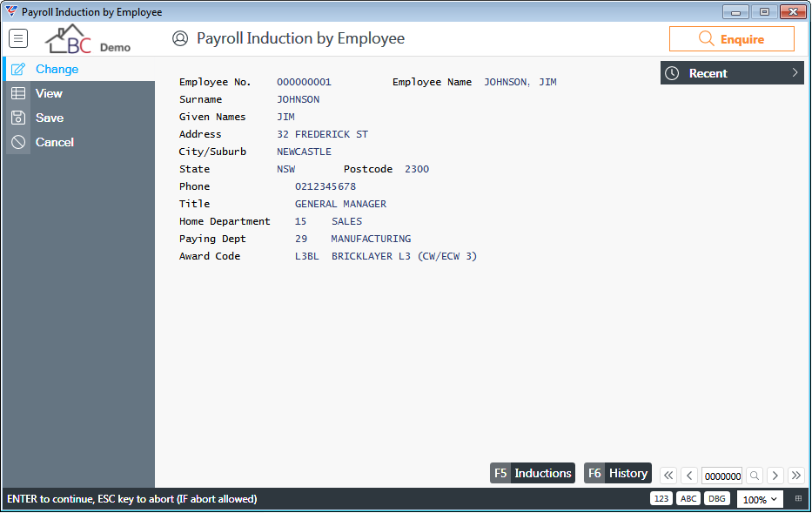Screen dimensions: 812x513
Task: Click the Enquire button
Action: point(732,39)
